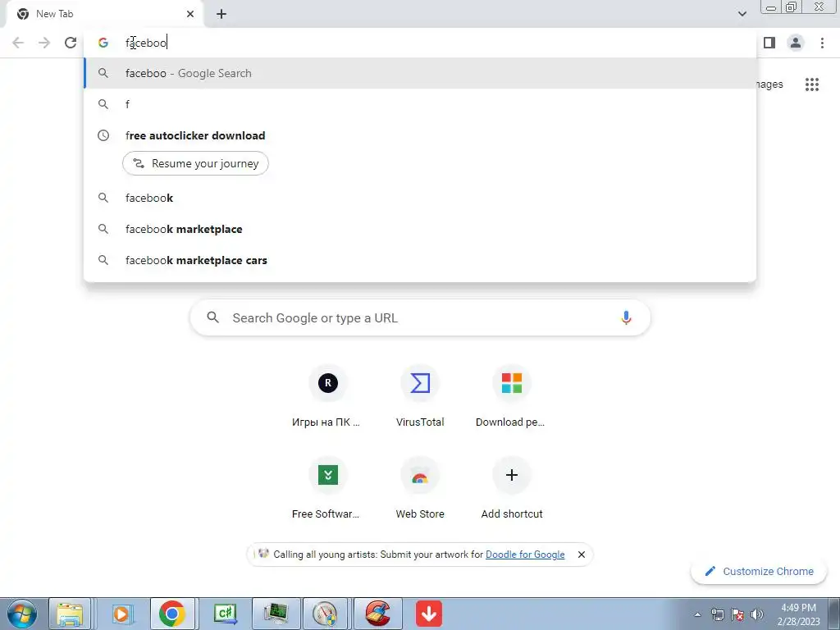
Task: Open the Windows Start menu
Action: point(21,614)
